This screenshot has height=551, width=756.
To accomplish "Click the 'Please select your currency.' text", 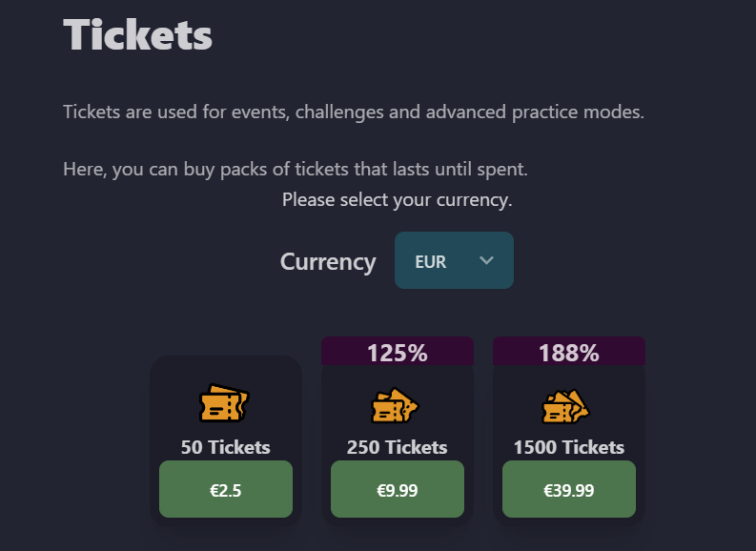I will coord(398,199).
